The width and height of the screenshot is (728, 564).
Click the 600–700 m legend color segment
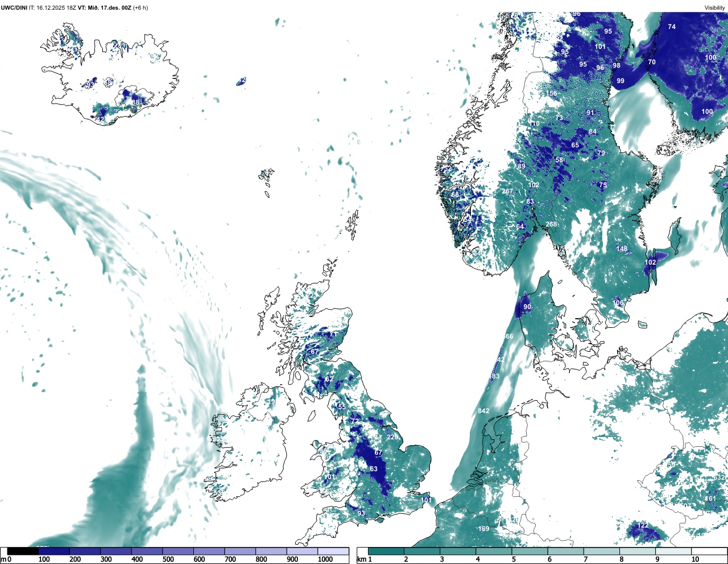209,551
